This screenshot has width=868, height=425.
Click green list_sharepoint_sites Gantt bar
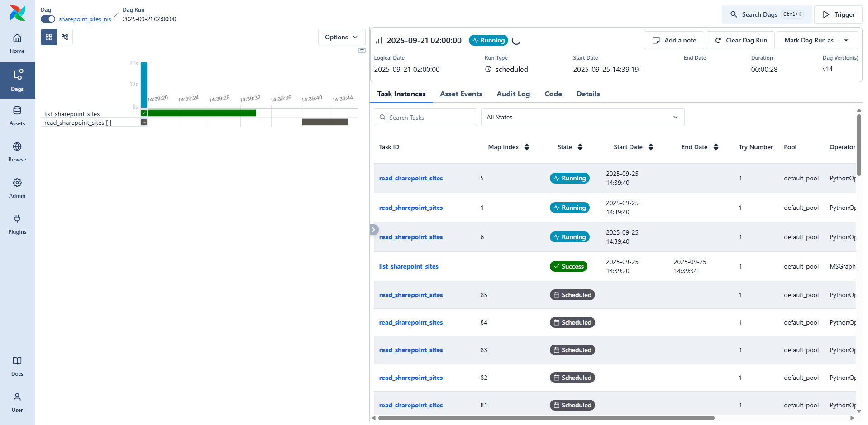click(202, 113)
